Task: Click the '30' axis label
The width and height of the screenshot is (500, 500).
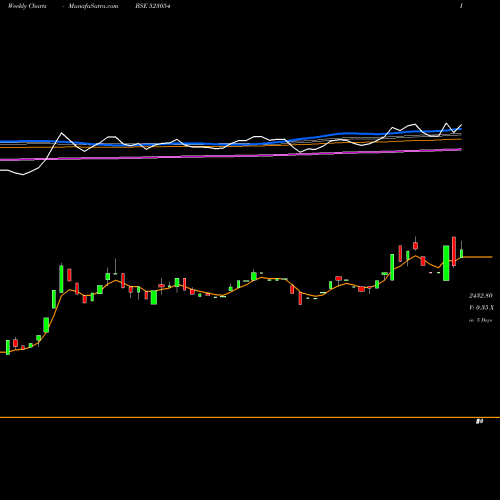Action: tap(479, 422)
